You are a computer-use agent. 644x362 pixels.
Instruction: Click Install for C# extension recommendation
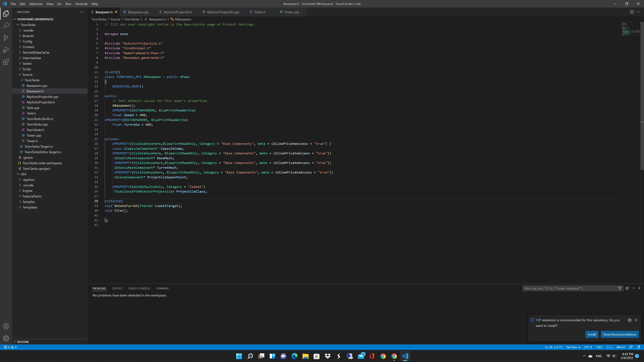592,334
